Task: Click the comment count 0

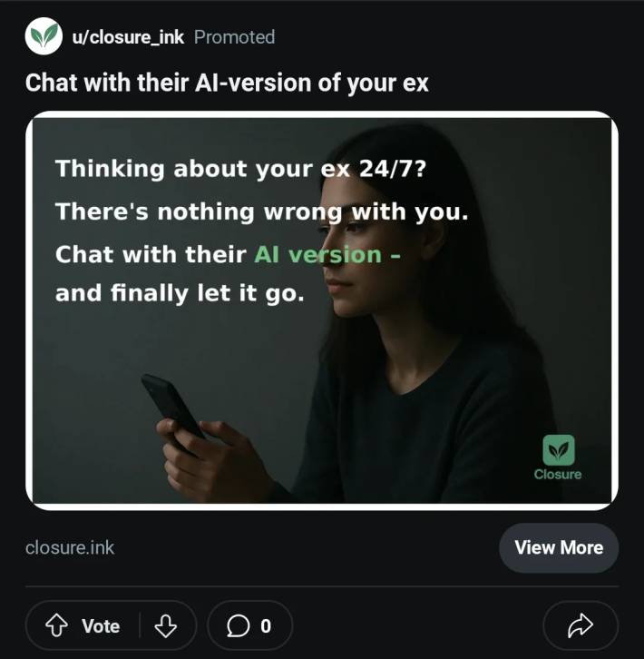Action: [266, 626]
